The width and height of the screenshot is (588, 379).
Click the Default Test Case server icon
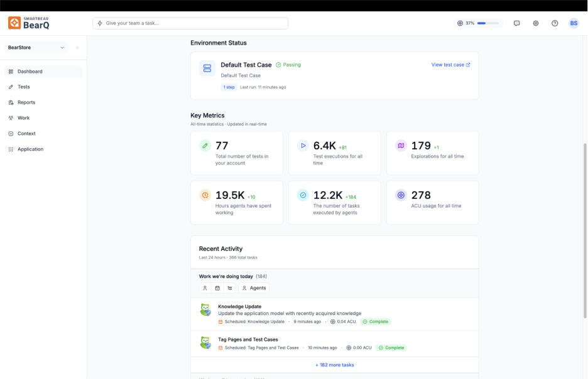(x=207, y=68)
